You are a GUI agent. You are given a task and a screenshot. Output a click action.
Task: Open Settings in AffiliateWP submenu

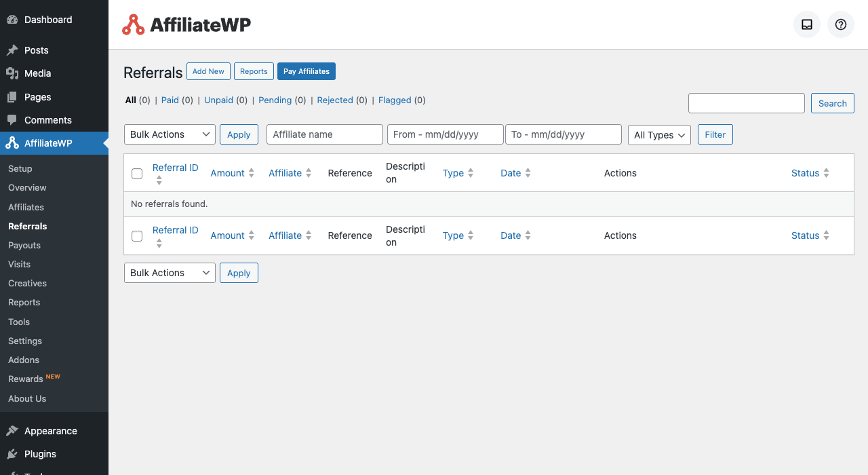click(25, 341)
